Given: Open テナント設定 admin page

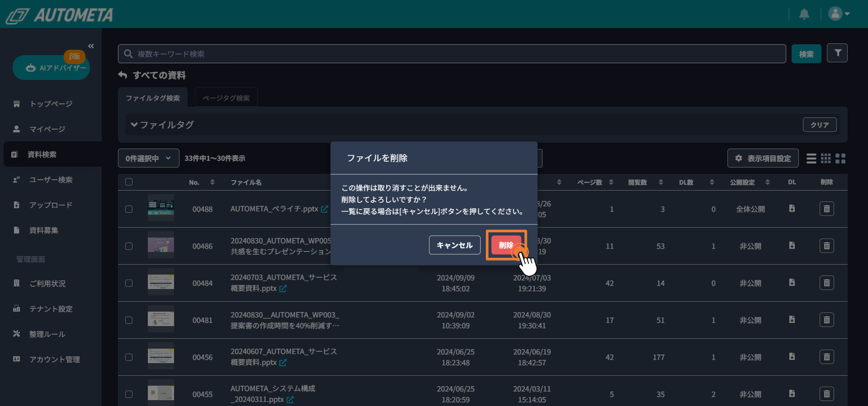Looking at the screenshot, I should tap(51, 309).
